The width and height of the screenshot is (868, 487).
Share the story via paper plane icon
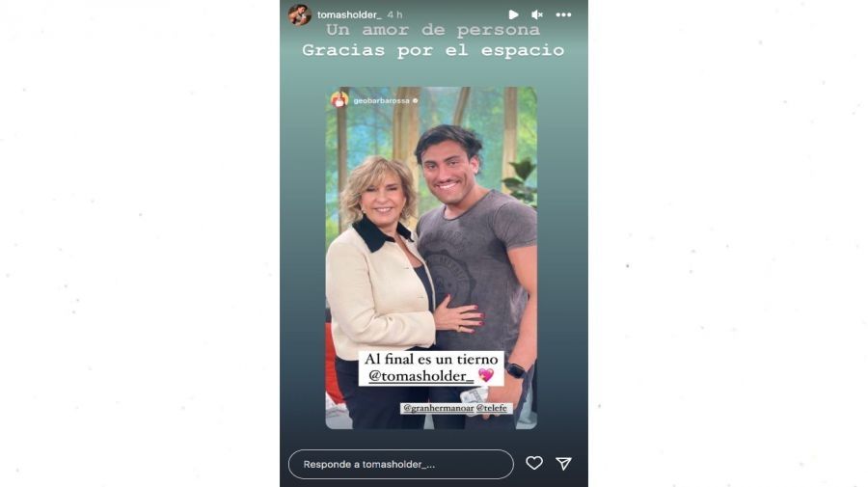pos(563,463)
